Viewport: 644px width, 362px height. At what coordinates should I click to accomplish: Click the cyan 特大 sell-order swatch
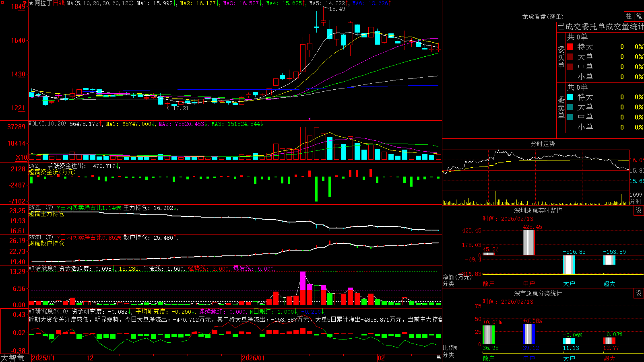point(570,97)
